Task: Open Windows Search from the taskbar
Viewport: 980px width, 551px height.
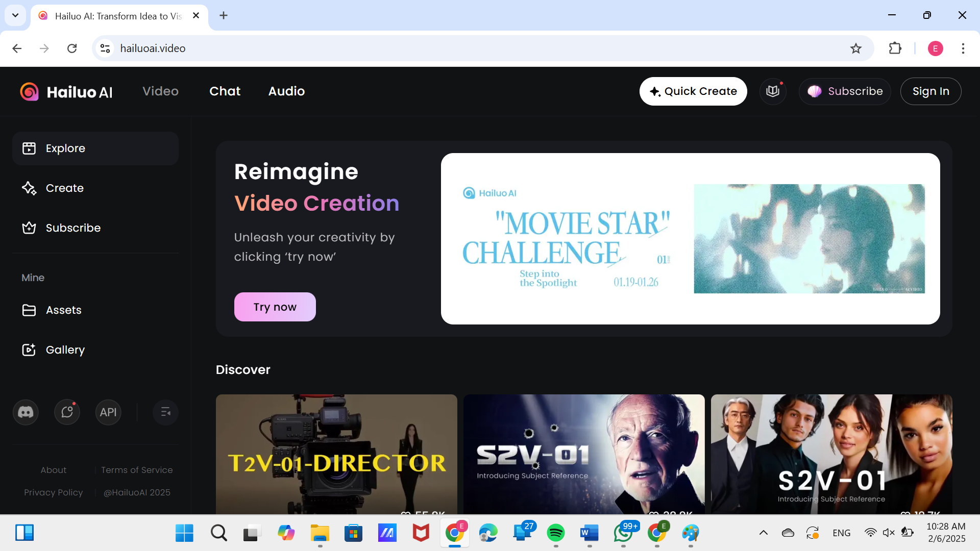Action: pyautogui.click(x=218, y=533)
